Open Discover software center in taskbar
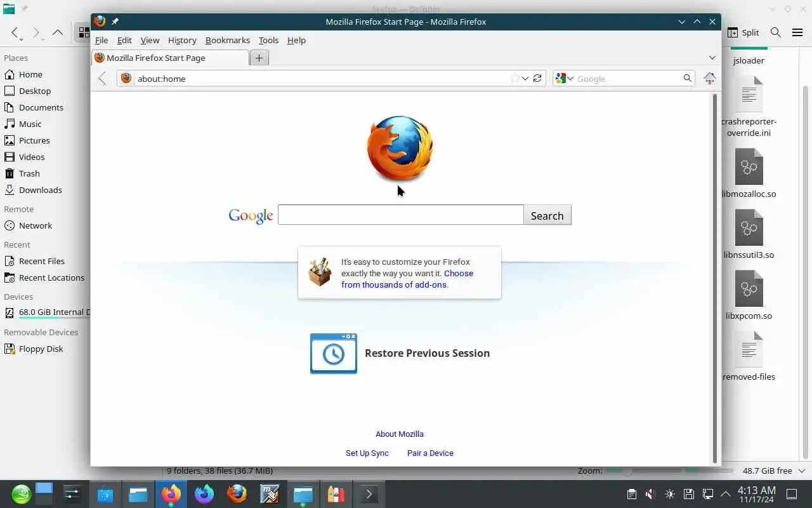 105,494
